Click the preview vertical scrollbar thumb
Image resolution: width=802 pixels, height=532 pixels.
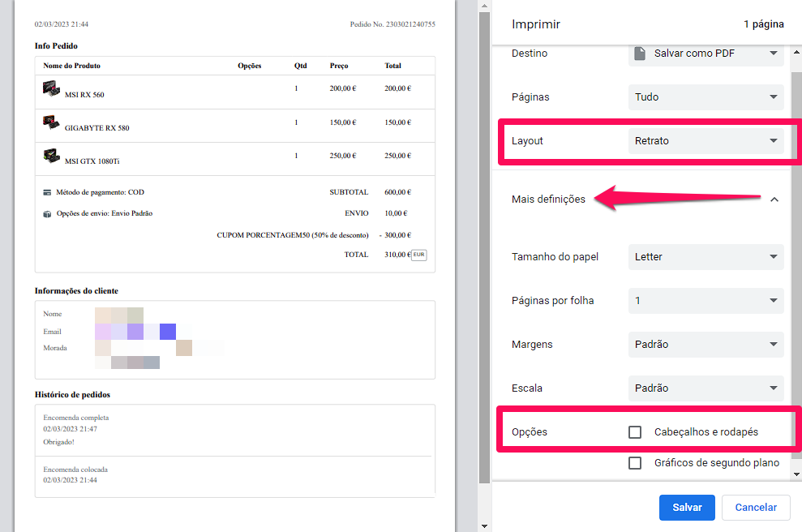coord(484,247)
